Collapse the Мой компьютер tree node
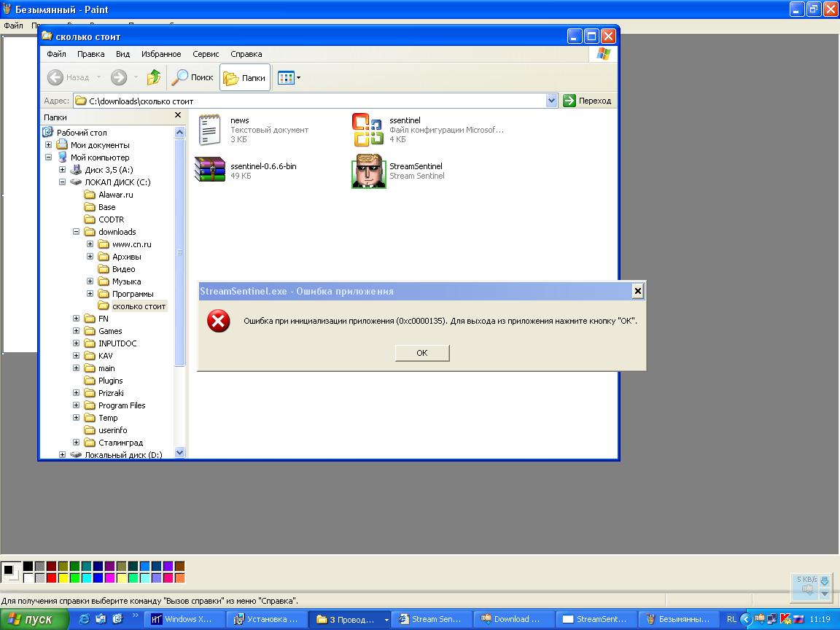The image size is (840, 630). [x=48, y=157]
